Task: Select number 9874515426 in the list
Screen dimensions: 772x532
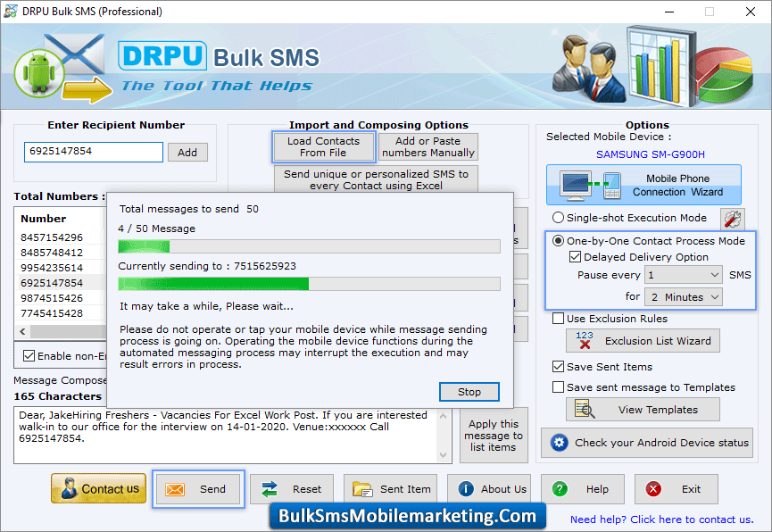Action: tap(52, 298)
